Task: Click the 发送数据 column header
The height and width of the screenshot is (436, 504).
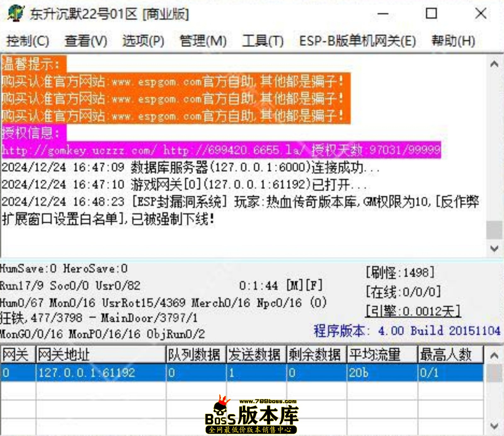Action: tap(256, 355)
